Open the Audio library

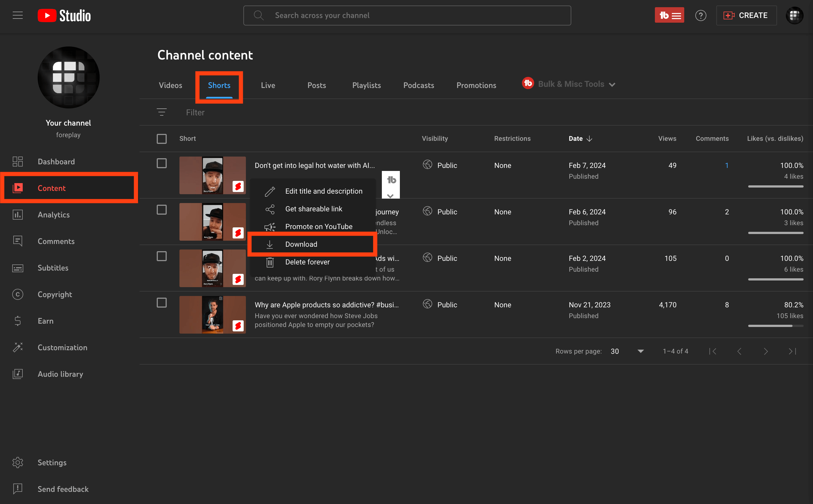pyautogui.click(x=60, y=374)
